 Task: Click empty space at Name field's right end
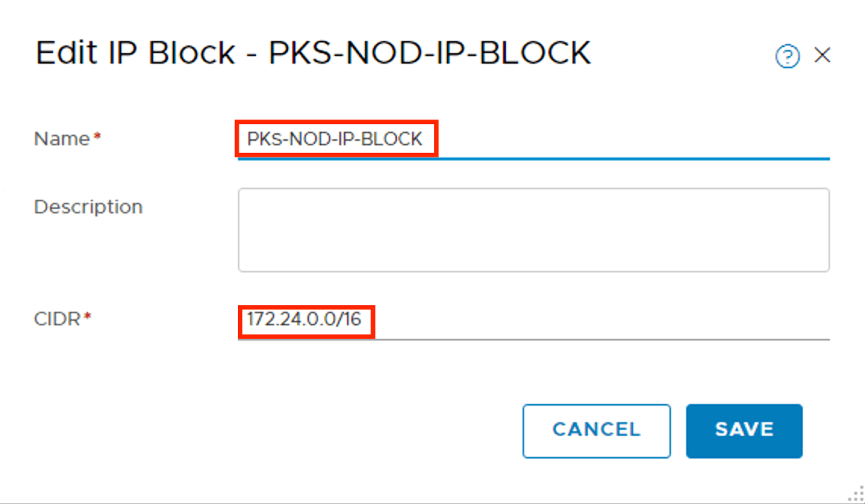(757, 139)
